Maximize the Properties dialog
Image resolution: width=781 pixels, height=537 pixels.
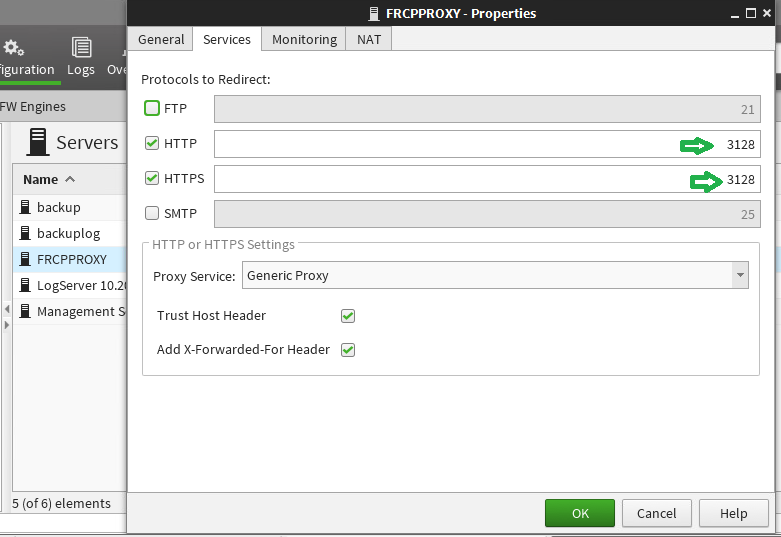751,13
